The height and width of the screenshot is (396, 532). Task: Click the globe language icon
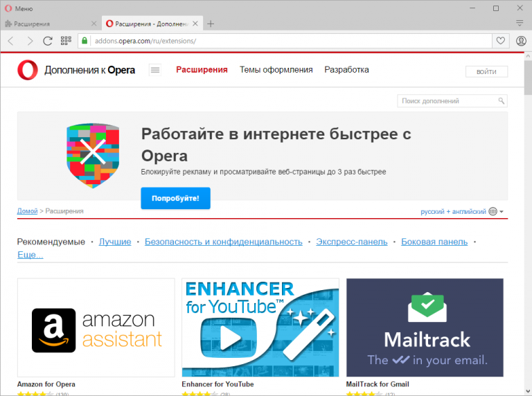click(493, 212)
